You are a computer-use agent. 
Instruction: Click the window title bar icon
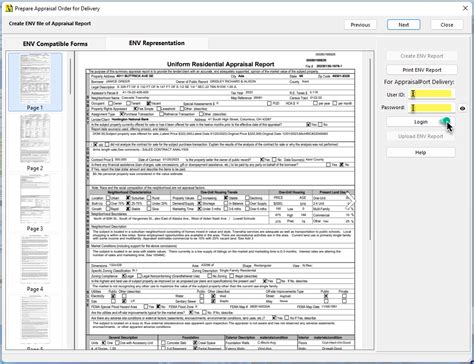point(9,8)
